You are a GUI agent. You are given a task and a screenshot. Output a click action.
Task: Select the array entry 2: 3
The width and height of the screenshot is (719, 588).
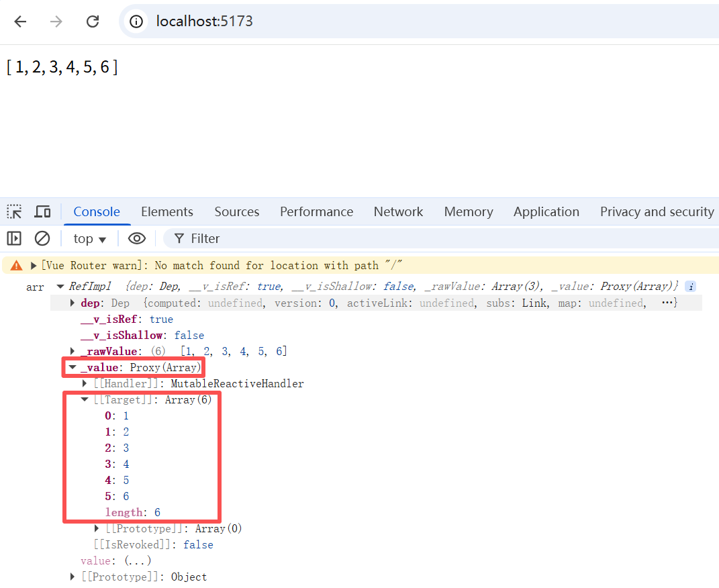(117, 448)
